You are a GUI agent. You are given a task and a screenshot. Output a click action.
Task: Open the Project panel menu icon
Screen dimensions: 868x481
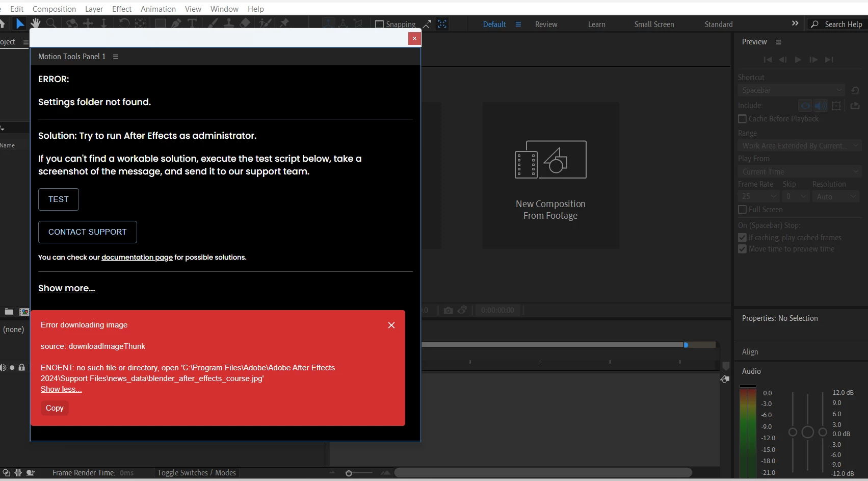25,42
